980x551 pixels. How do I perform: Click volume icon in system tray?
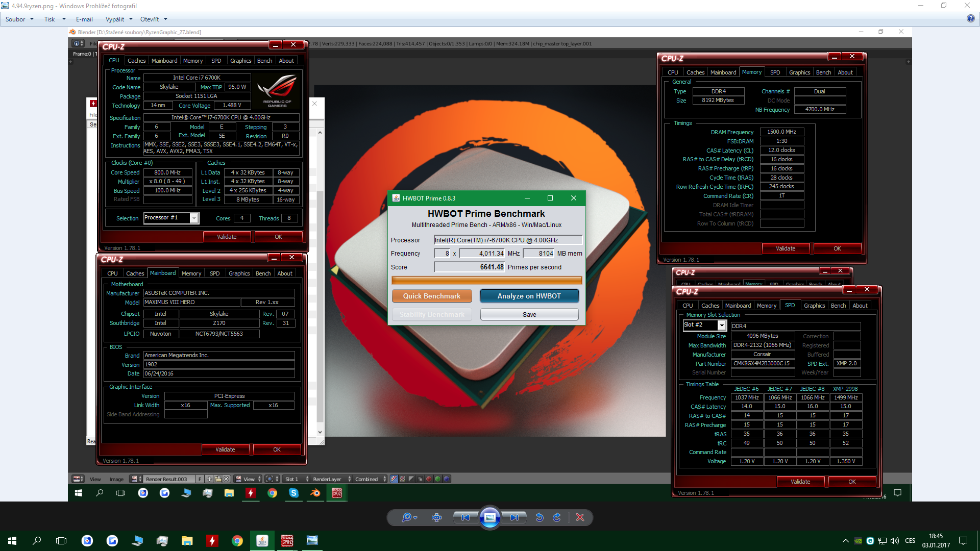pos(894,541)
